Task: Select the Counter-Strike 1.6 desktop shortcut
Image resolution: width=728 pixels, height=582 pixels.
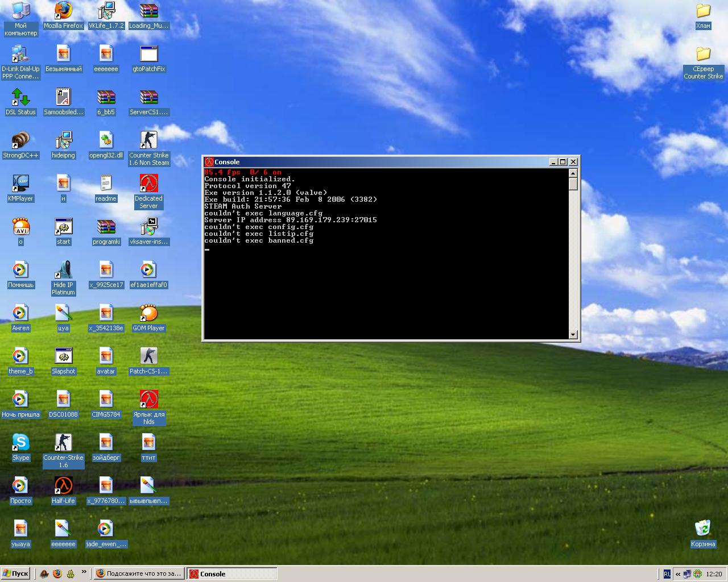Action: [x=63, y=451]
